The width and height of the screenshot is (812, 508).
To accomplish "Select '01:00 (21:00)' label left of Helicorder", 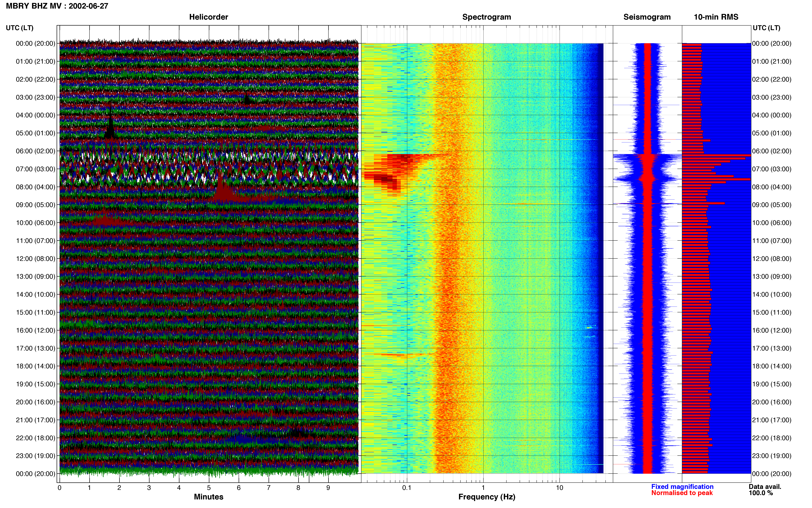I will (36, 61).
